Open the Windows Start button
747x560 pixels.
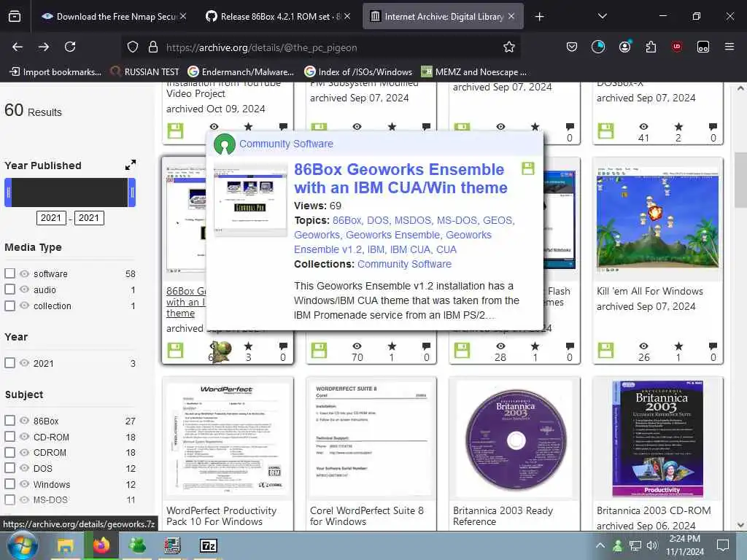(x=22, y=545)
